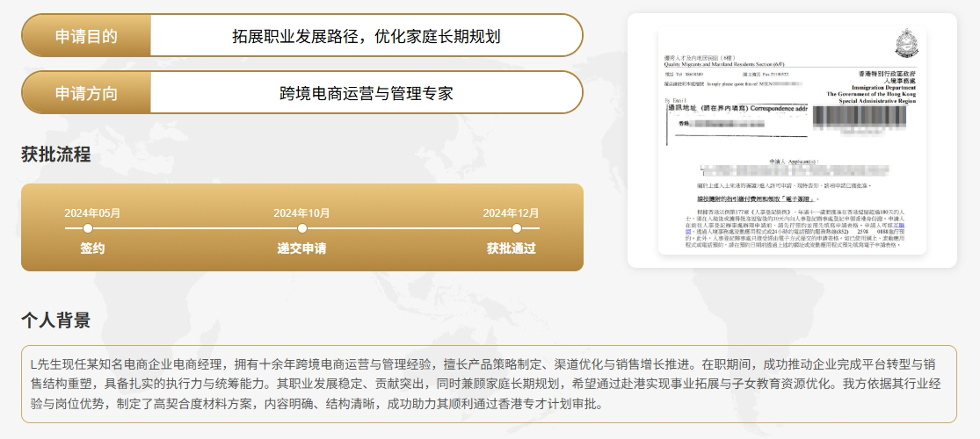
Task: Click the L先生 background description paragraph
Action: tap(489, 384)
